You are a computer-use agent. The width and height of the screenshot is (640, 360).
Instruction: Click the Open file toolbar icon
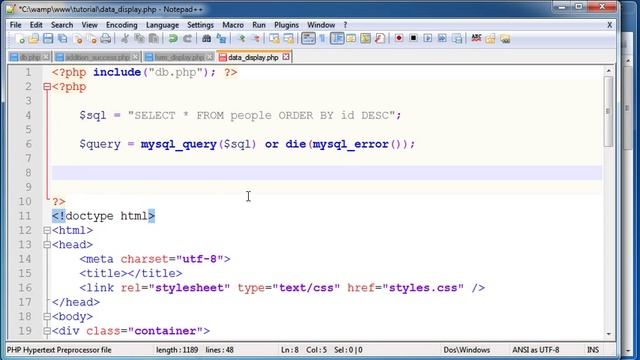click(33, 39)
